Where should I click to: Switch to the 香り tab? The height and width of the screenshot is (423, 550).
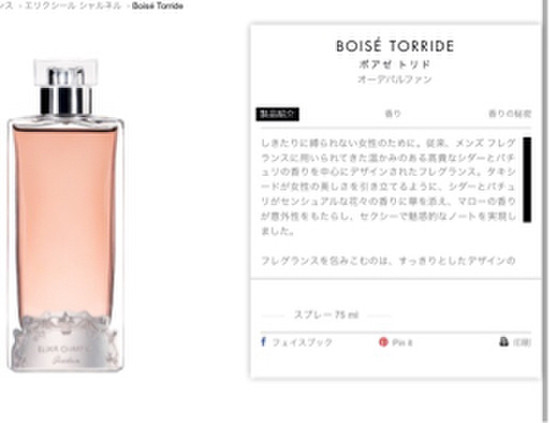point(393,114)
